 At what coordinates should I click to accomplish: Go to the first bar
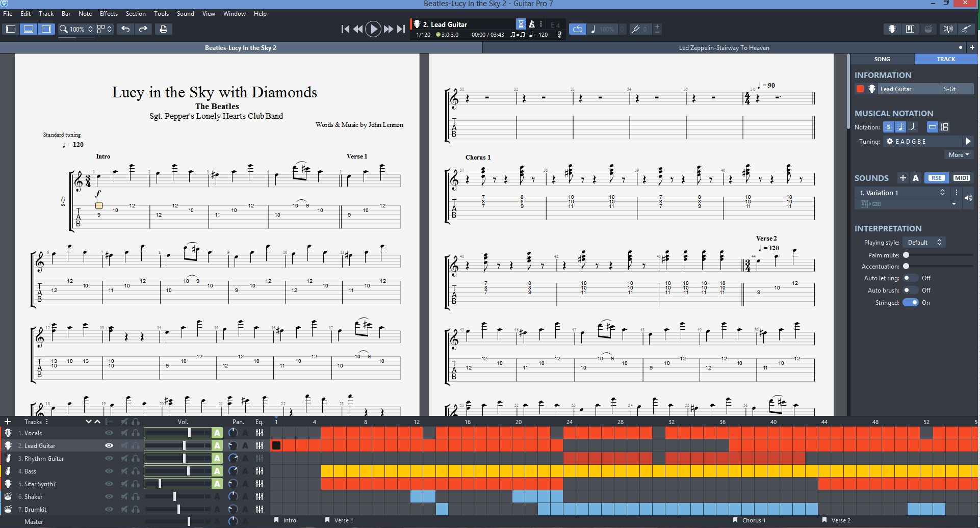point(345,29)
